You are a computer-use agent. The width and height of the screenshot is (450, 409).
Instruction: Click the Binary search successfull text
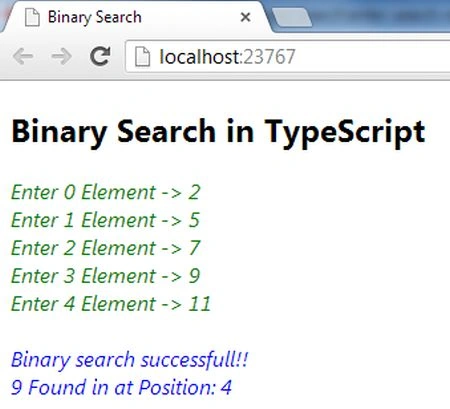(130, 360)
